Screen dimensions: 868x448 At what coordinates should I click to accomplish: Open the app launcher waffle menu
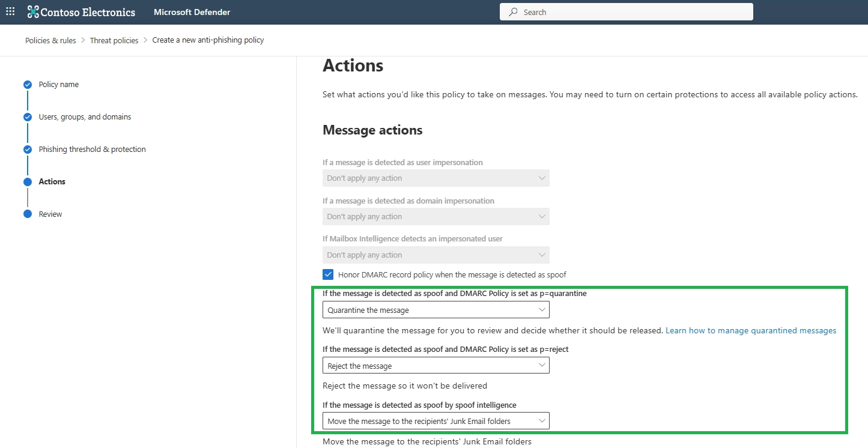pyautogui.click(x=10, y=11)
